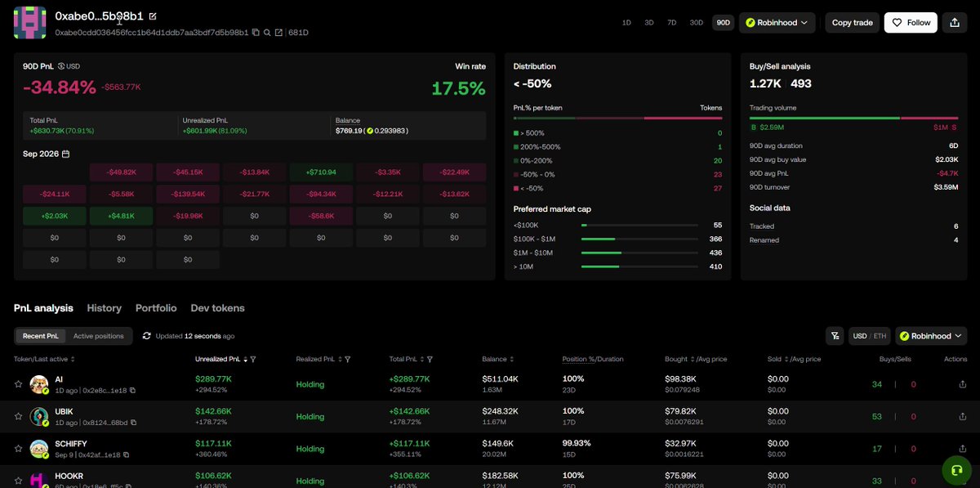This screenshot has width=980, height=488.
Task: Filter the Realized PnL column
Action: pos(348,359)
